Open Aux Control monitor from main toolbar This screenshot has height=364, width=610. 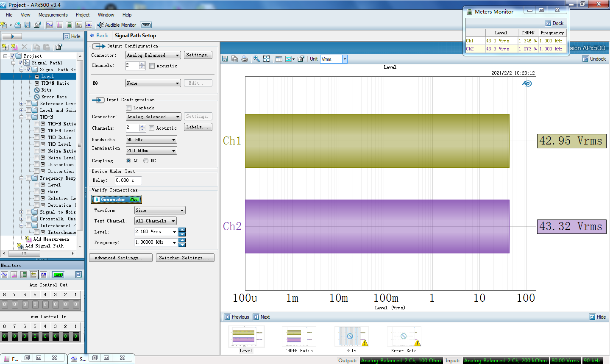tap(79, 25)
